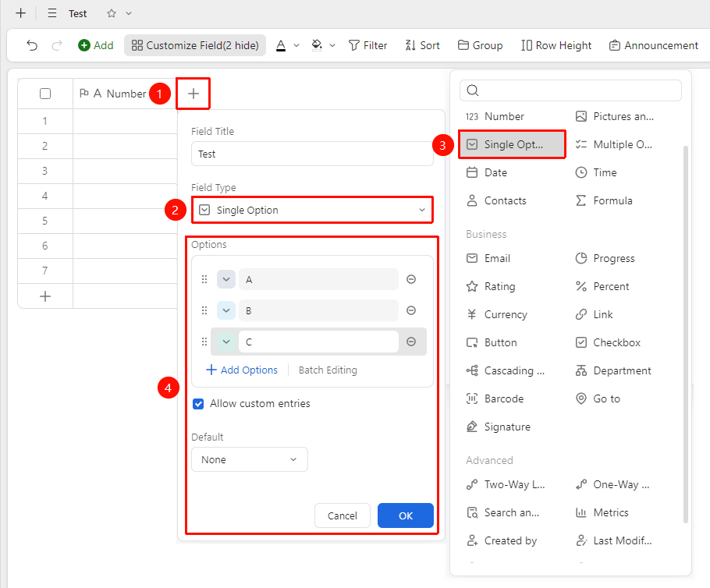
Task: Tick the select-all header checkbox
Action: (45, 94)
